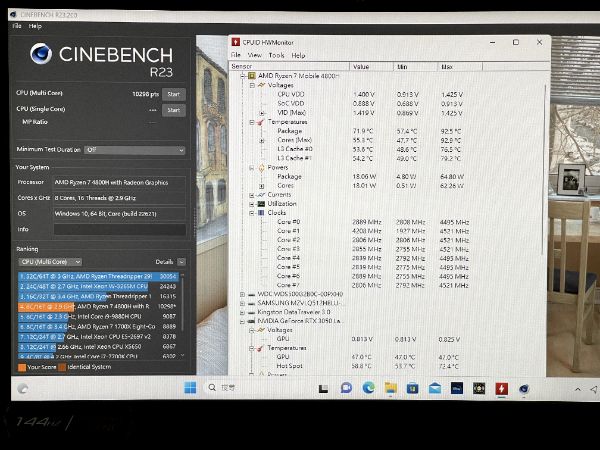Open HWMonitor File menu
The width and height of the screenshot is (600, 450).
click(x=236, y=55)
